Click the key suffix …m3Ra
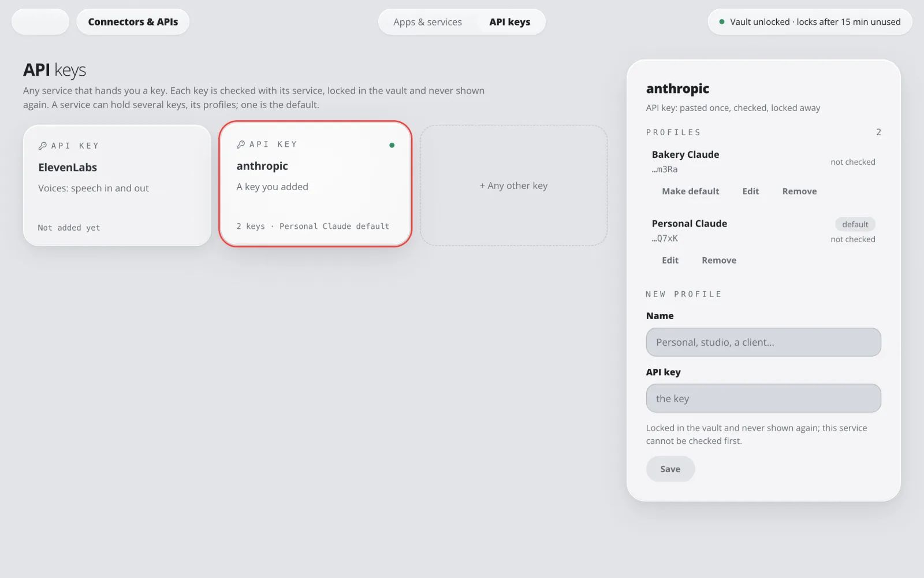This screenshot has height=578, width=924. click(665, 169)
